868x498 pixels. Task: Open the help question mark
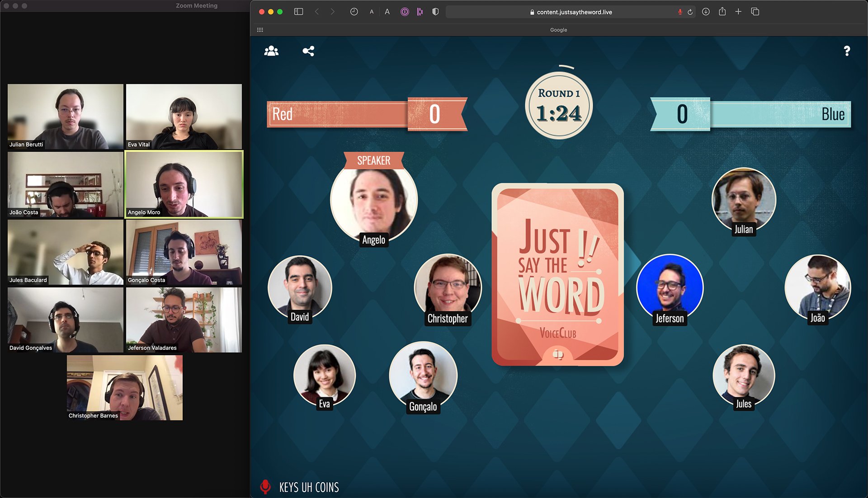pyautogui.click(x=847, y=51)
